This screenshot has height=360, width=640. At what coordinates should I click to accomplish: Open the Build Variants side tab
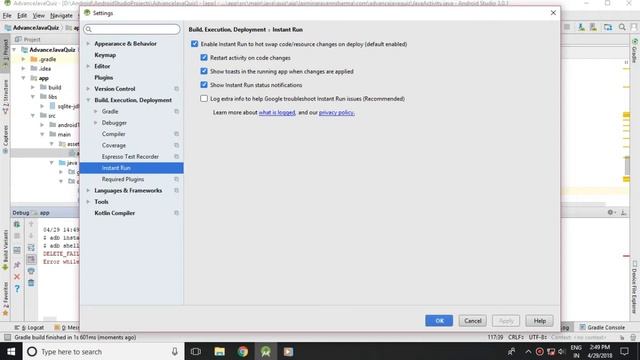point(5,250)
